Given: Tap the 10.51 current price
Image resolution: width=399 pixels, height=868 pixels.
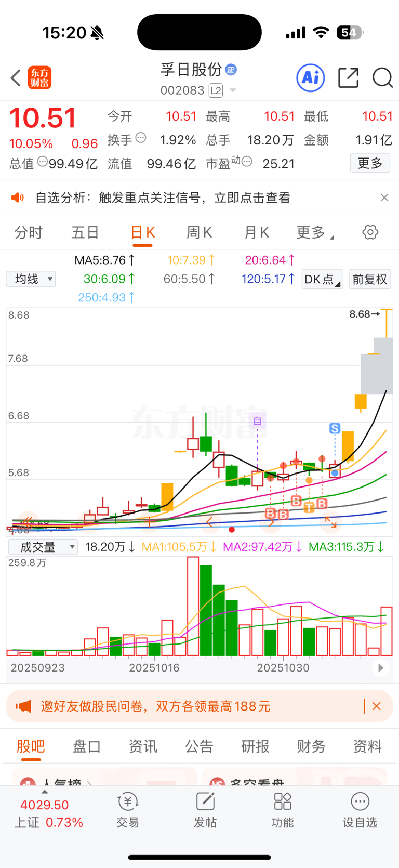Looking at the screenshot, I should tap(43, 118).
